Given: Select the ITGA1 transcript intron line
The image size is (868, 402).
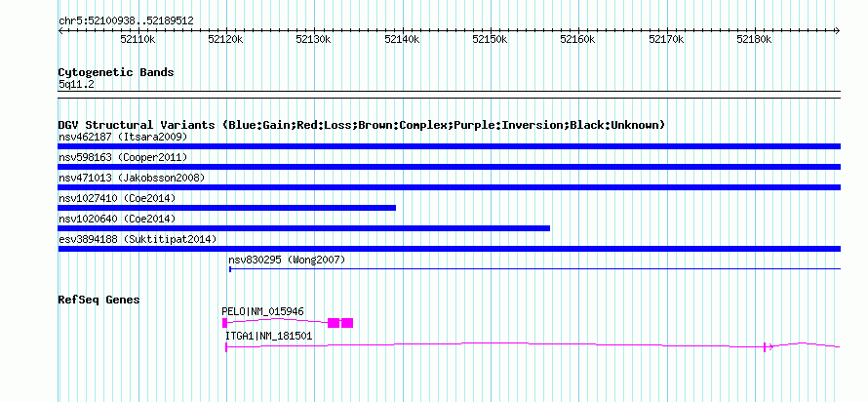Looking at the screenshot, I should pyautogui.click(x=493, y=344).
